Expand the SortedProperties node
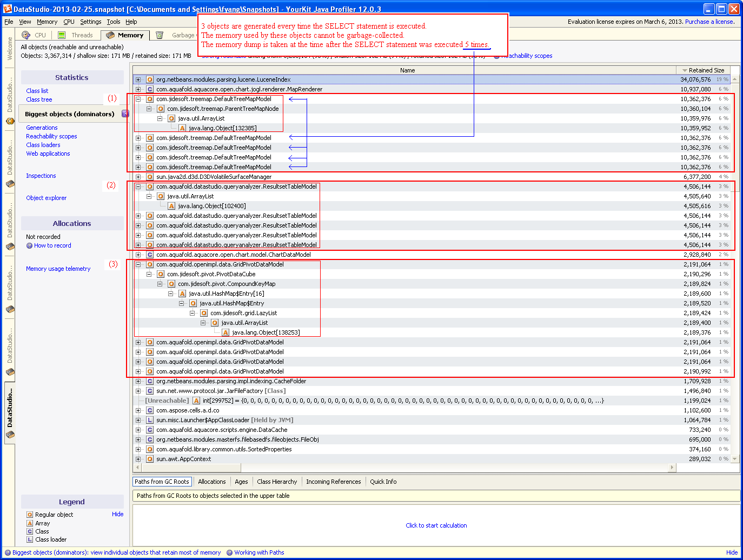The width and height of the screenshot is (743, 560). [x=138, y=449]
